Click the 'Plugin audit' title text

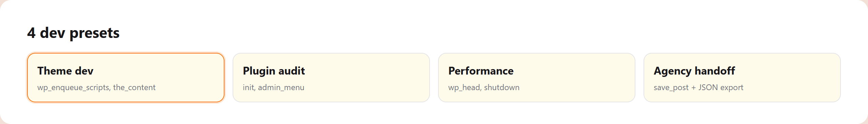274,71
